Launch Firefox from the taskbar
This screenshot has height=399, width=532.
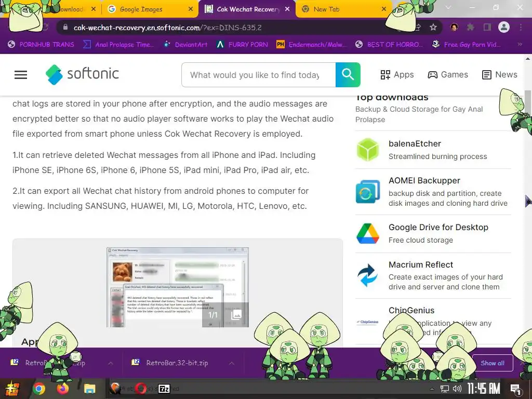point(62,388)
